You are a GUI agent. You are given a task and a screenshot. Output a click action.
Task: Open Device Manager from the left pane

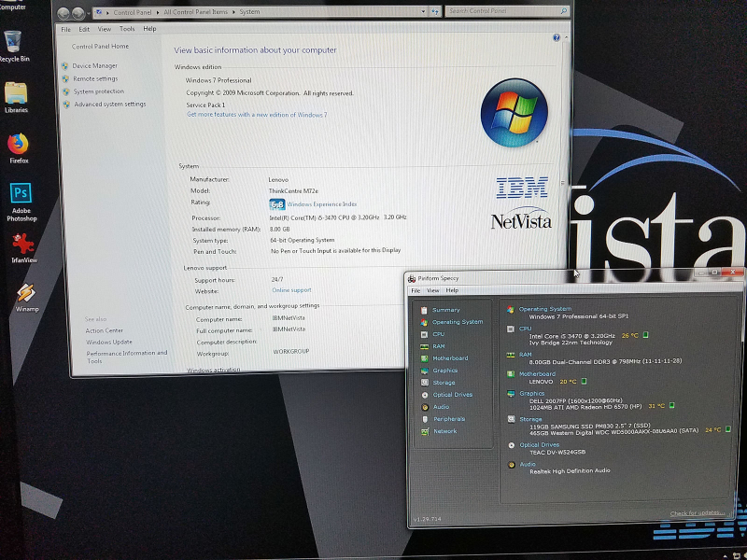(x=95, y=65)
